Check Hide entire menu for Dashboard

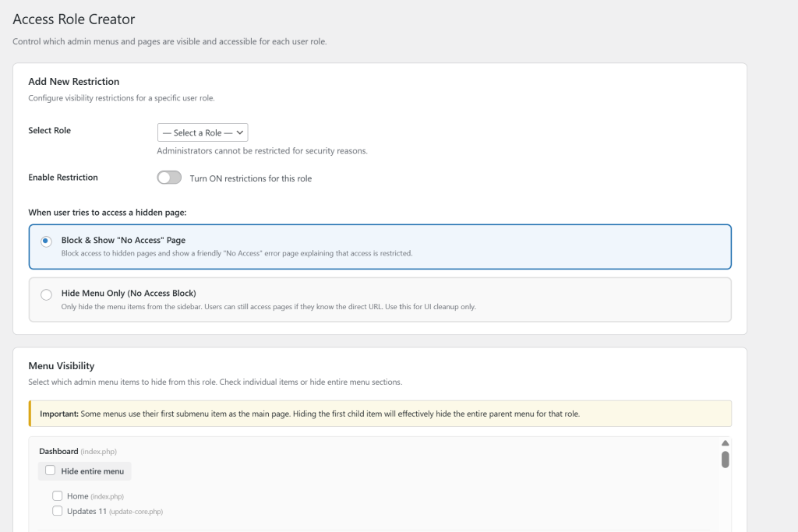click(x=50, y=470)
